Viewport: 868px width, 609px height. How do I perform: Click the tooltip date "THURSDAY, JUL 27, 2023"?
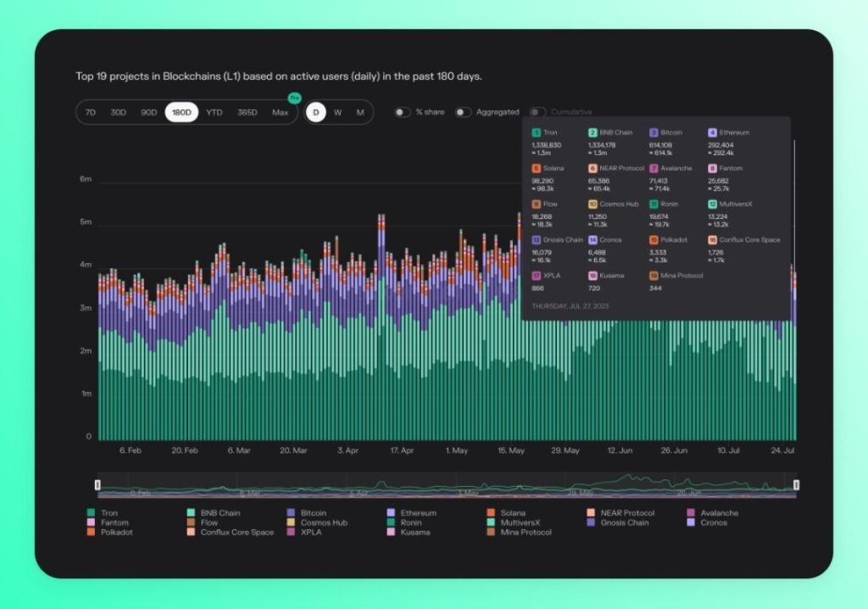coord(570,306)
